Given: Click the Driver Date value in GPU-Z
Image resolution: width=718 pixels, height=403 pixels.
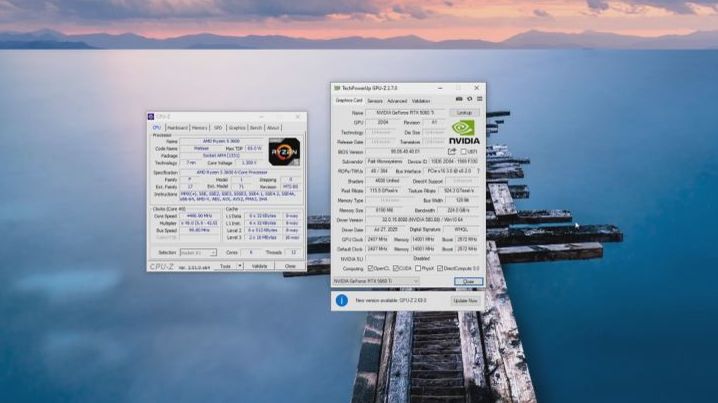Looking at the screenshot, I should (384, 229).
